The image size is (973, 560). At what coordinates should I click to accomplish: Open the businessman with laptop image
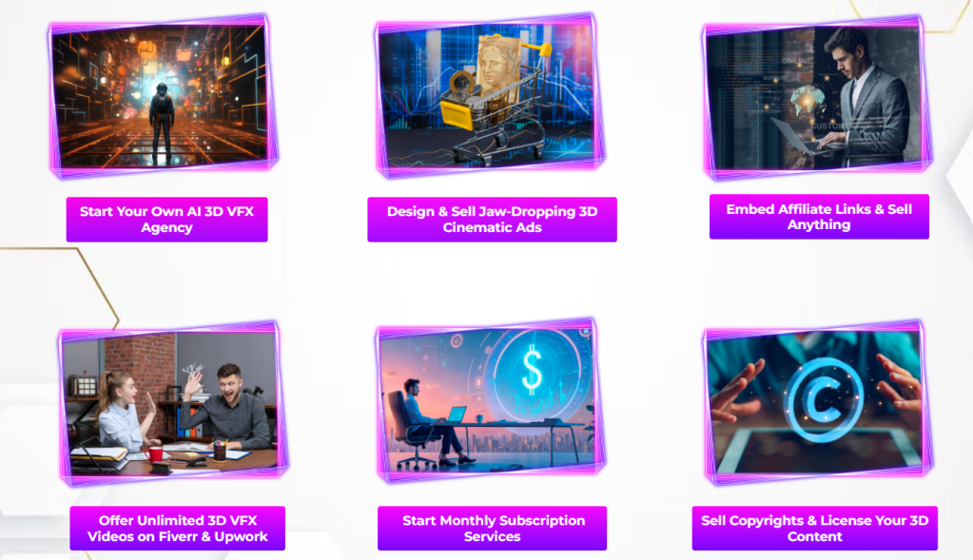[818, 97]
